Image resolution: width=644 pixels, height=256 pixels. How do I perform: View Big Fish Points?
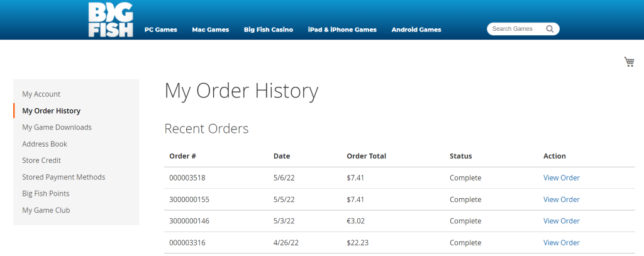click(x=46, y=194)
